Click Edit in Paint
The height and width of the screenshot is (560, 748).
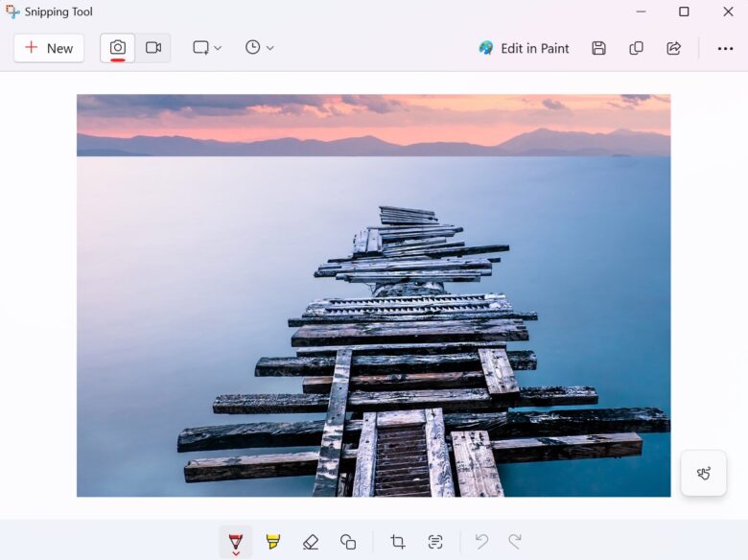pos(524,48)
